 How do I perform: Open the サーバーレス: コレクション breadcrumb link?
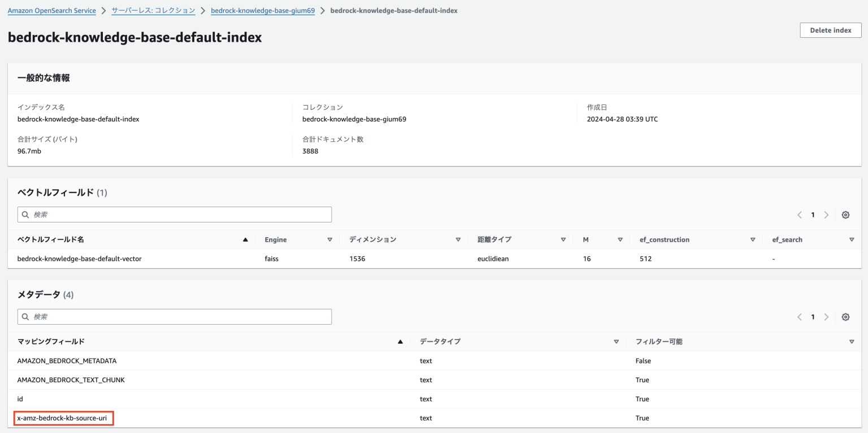tap(153, 10)
